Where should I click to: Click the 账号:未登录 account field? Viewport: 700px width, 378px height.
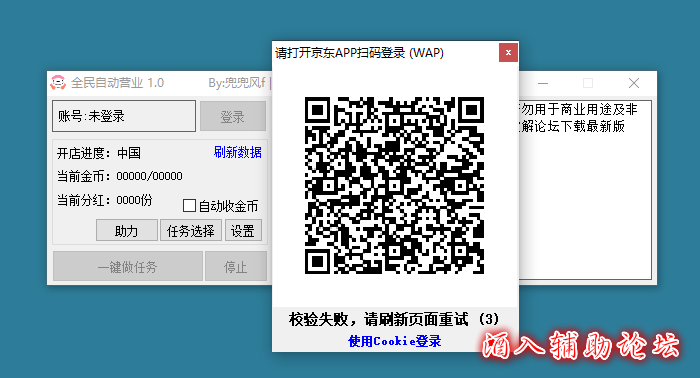point(124,116)
